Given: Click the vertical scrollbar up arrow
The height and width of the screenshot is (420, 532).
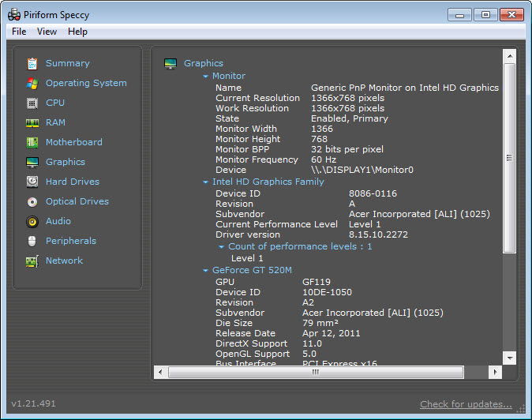Looking at the screenshot, I should (510, 56).
